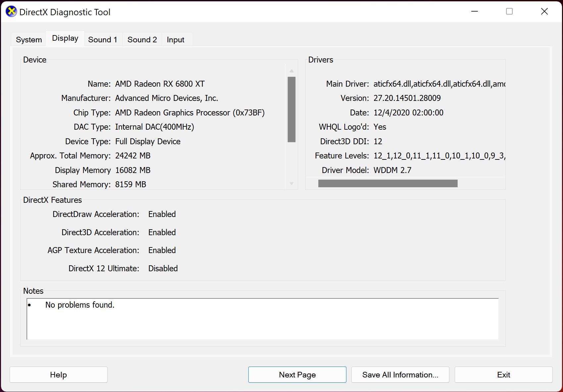Click 'No problems found.' in Notes box

80,305
